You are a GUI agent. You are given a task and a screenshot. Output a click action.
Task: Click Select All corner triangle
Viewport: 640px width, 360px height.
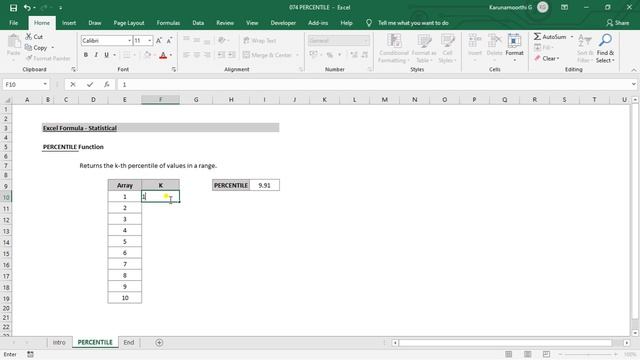point(7,100)
